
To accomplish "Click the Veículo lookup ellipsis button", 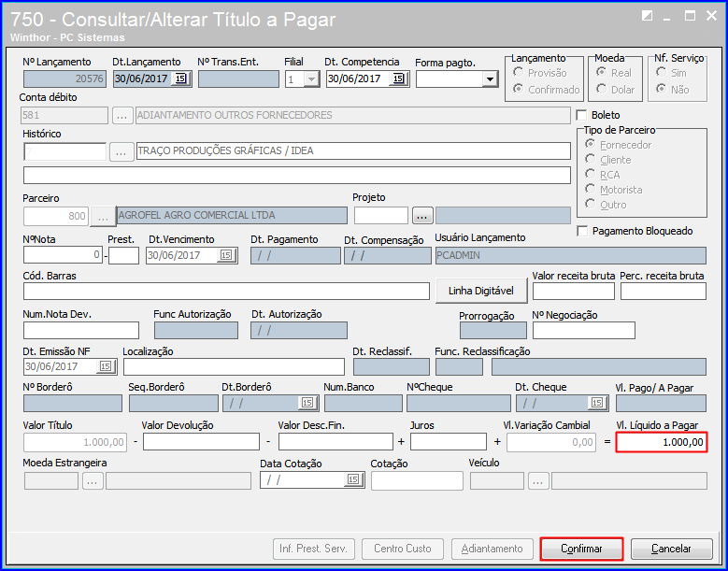I will (537, 481).
